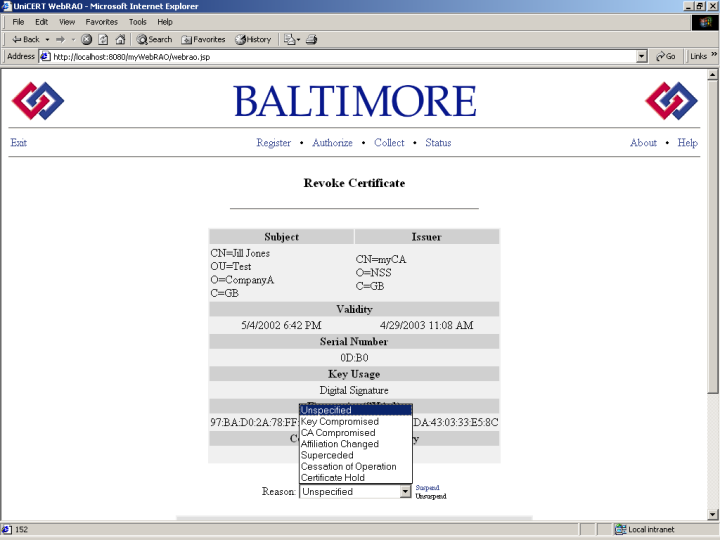
Task: Open the File menu
Action: click(x=18, y=22)
